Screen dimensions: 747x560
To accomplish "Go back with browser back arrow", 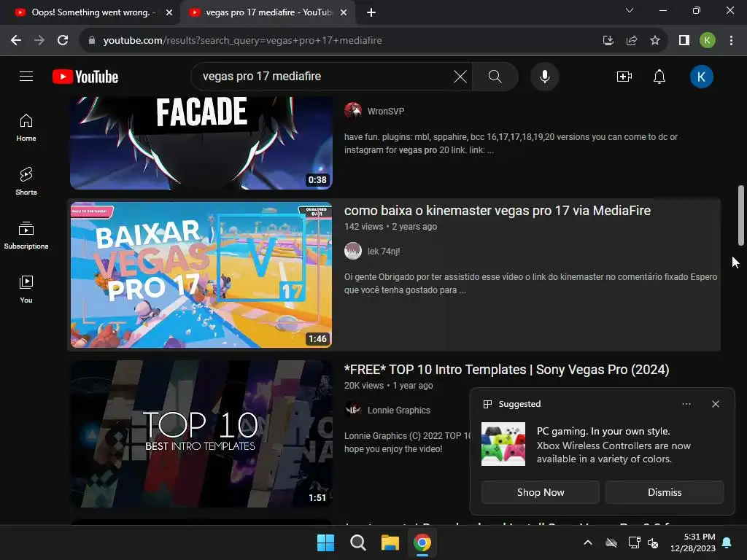I will [16, 41].
